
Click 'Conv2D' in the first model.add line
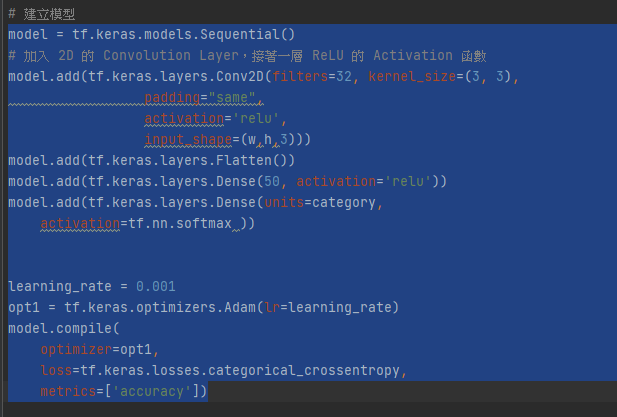(240, 76)
